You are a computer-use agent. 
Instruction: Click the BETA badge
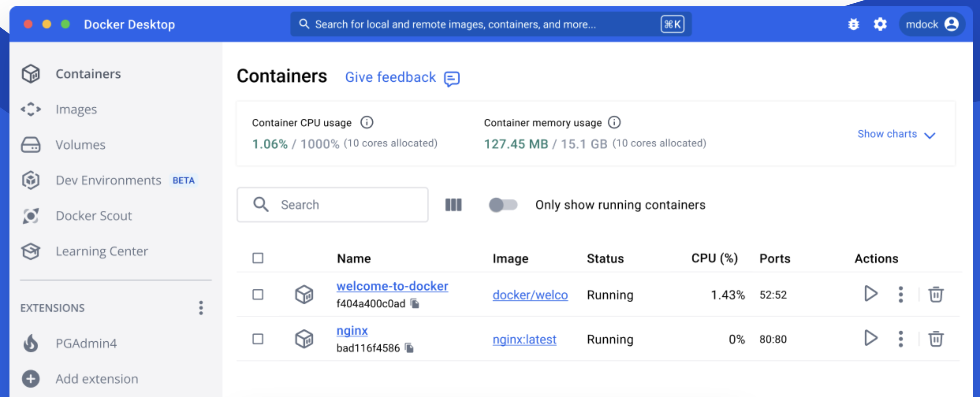184,180
